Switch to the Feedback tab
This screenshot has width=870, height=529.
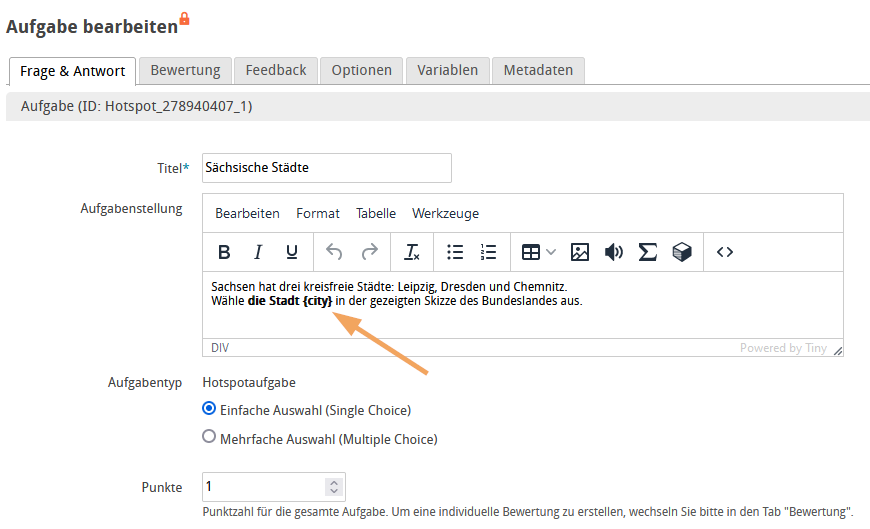(x=276, y=70)
